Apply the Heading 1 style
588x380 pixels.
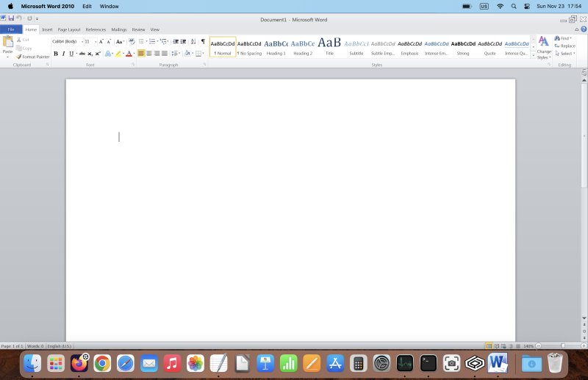click(276, 47)
